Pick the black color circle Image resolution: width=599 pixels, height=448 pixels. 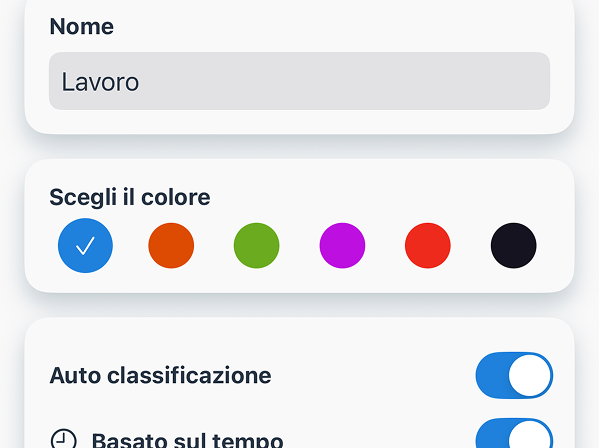pyautogui.click(x=513, y=246)
